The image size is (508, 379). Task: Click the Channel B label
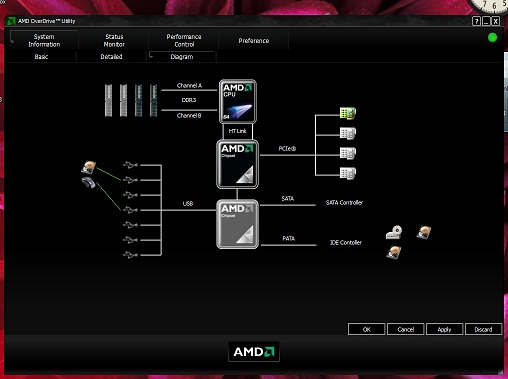point(189,116)
